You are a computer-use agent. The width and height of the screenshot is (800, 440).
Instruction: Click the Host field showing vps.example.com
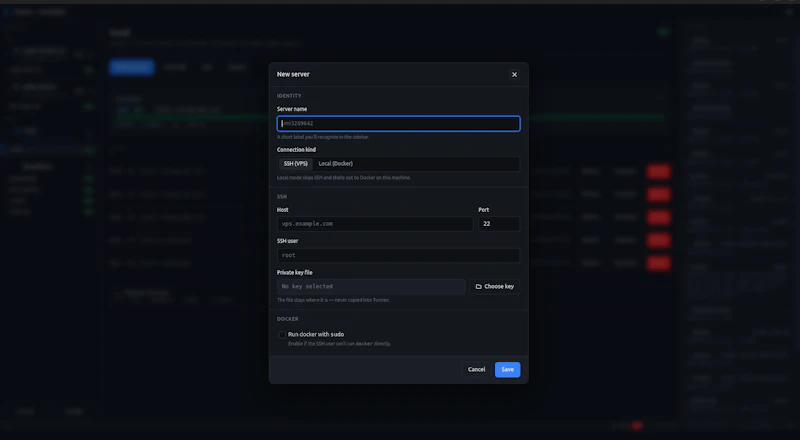click(x=375, y=224)
